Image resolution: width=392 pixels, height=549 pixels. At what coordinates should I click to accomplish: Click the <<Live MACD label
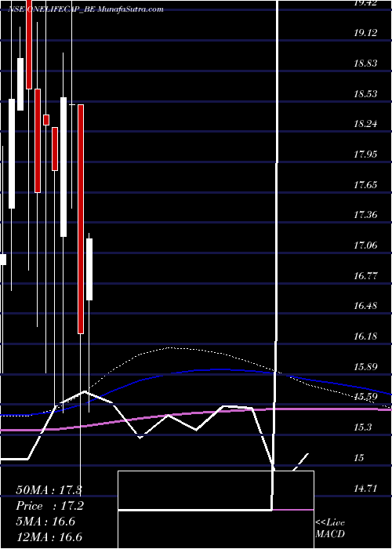[x=330, y=529]
